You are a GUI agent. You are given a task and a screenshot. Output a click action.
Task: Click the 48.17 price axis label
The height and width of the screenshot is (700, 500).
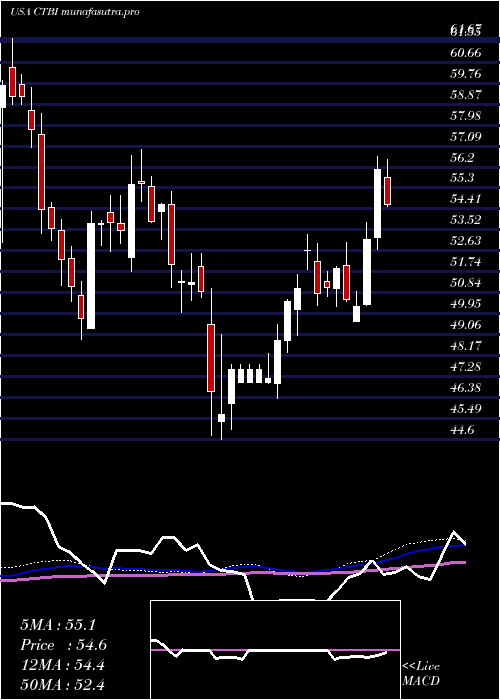[x=466, y=345]
